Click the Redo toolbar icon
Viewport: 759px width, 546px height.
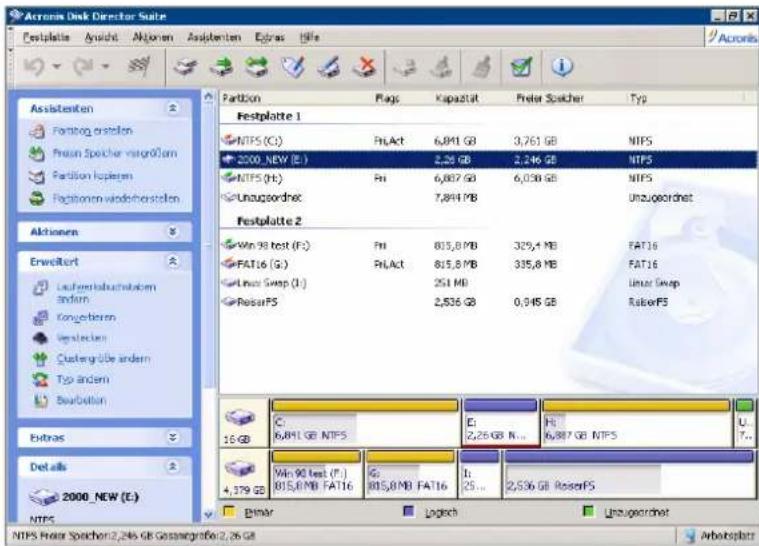point(84,66)
